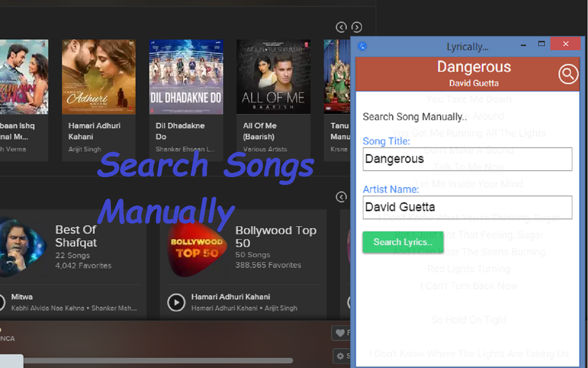The height and width of the screenshot is (368, 588).
Task: Click the Dil Dhadakne Do album title
Action: 180,131
